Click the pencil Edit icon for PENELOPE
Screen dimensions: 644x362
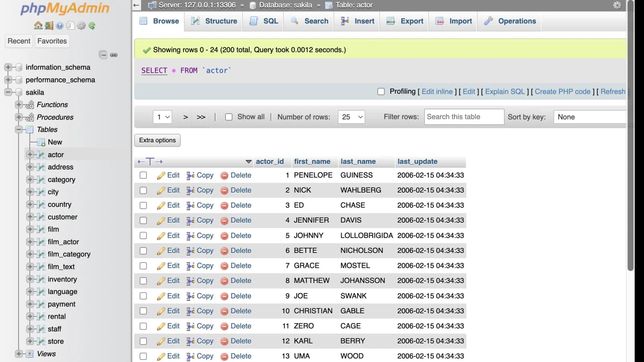coord(161,175)
